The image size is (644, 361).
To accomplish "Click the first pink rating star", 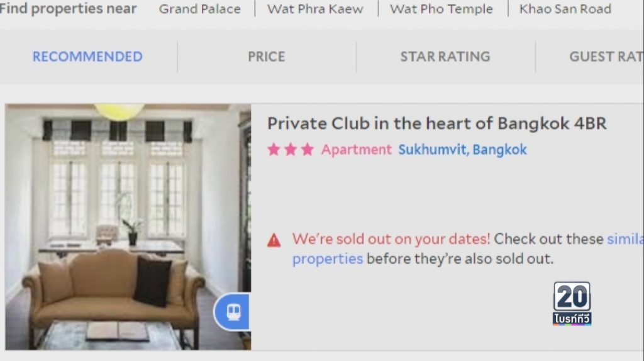I will (x=274, y=150).
